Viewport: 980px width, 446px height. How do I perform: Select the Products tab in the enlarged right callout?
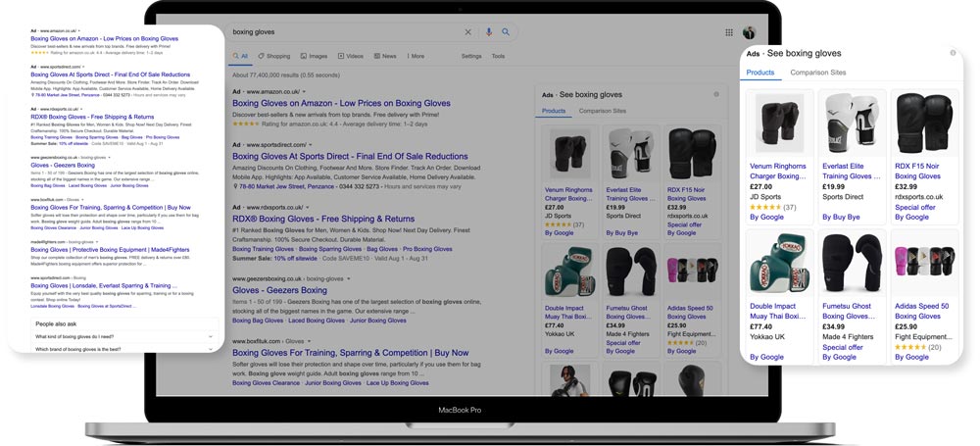click(x=760, y=73)
